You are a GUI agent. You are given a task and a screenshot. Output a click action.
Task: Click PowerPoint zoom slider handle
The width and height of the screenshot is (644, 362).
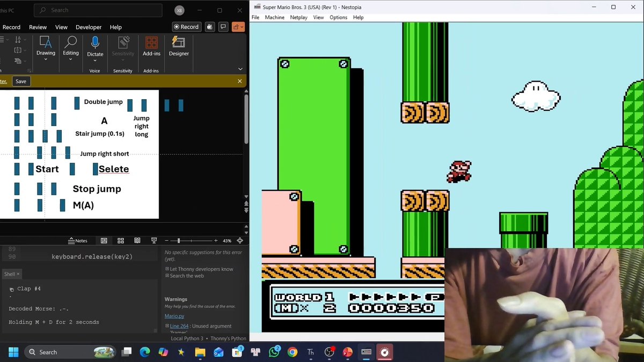click(x=179, y=241)
